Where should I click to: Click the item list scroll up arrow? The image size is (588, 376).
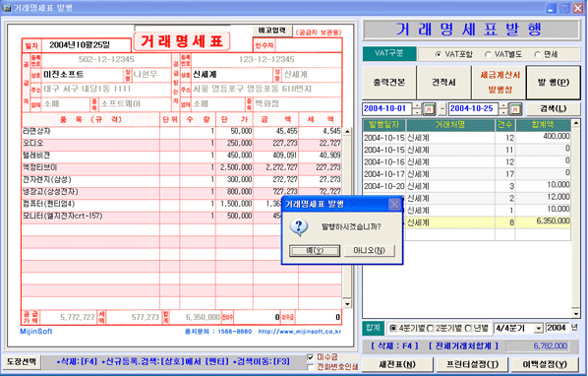tap(347, 132)
